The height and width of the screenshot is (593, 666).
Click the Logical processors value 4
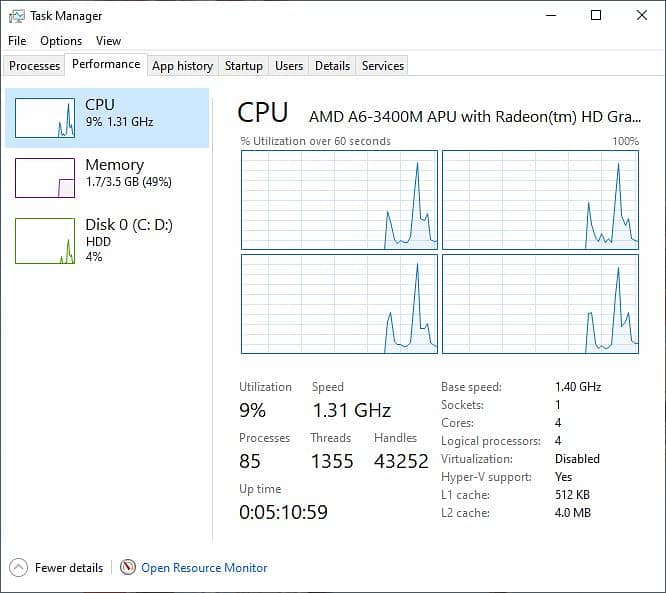pyautogui.click(x=558, y=441)
